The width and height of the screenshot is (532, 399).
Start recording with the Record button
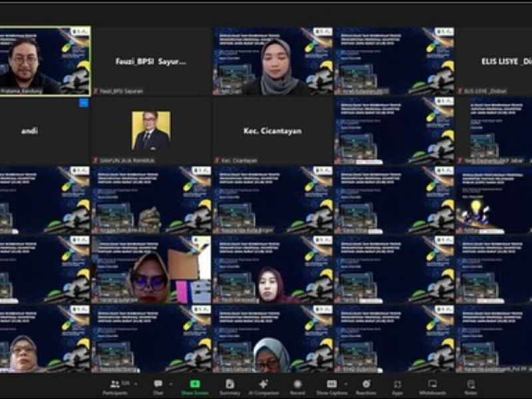pos(297,384)
